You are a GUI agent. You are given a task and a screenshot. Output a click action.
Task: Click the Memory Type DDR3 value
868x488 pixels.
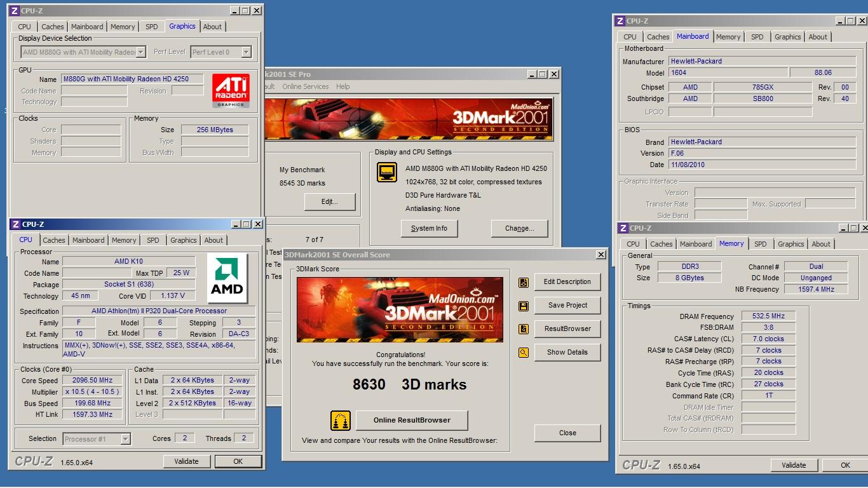[x=689, y=267]
